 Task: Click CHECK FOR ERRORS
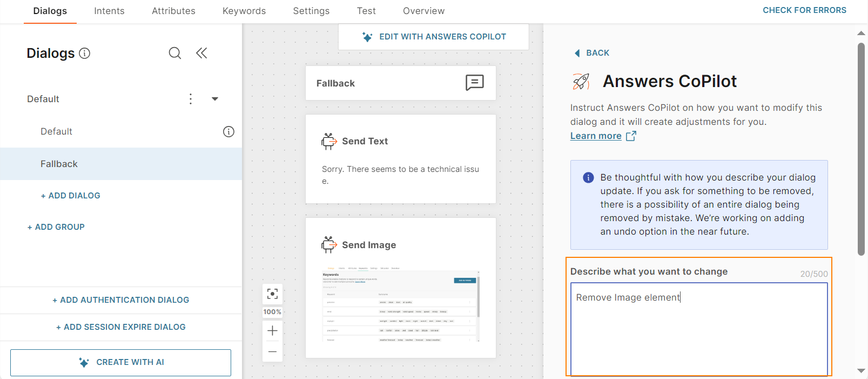[804, 10]
